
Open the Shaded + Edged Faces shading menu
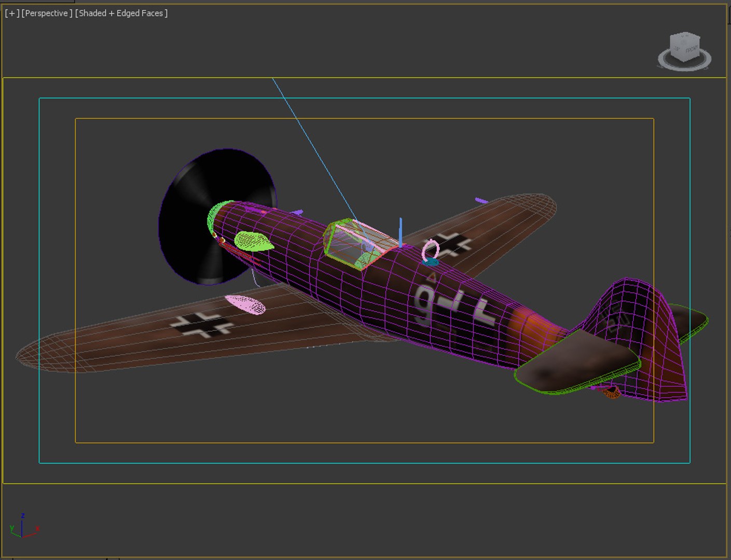click(121, 13)
